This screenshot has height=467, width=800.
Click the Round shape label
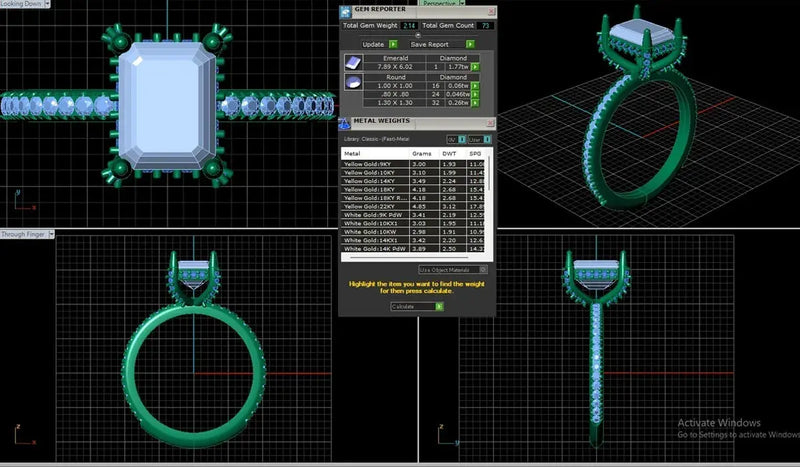395,77
